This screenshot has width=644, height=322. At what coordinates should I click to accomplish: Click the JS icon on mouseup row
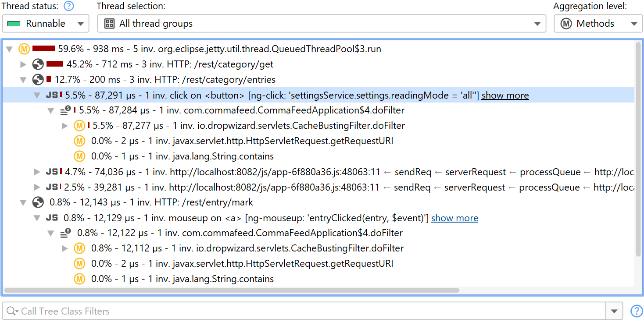[52, 218]
